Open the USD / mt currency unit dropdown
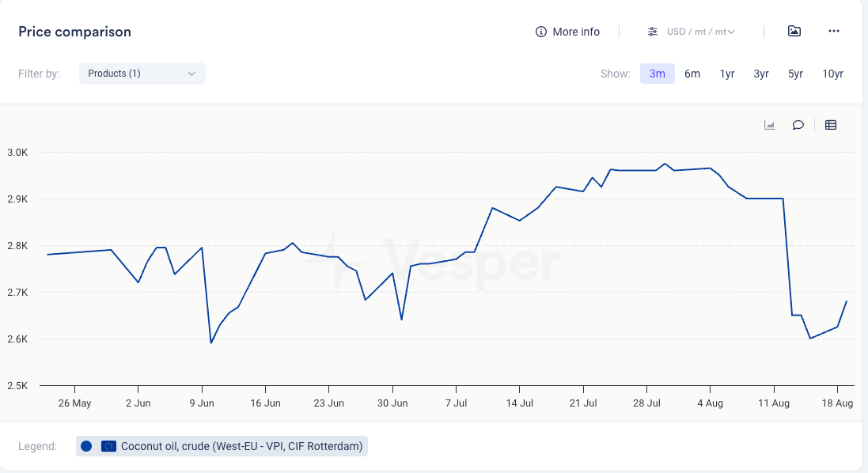This screenshot has height=473, width=868. pyautogui.click(x=701, y=32)
